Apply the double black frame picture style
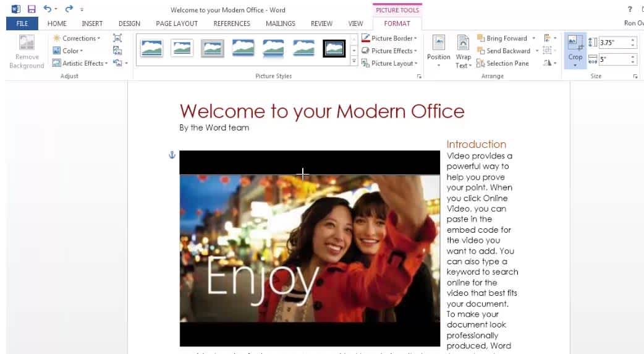This screenshot has height=354, width=644. (x=334, y=48)
